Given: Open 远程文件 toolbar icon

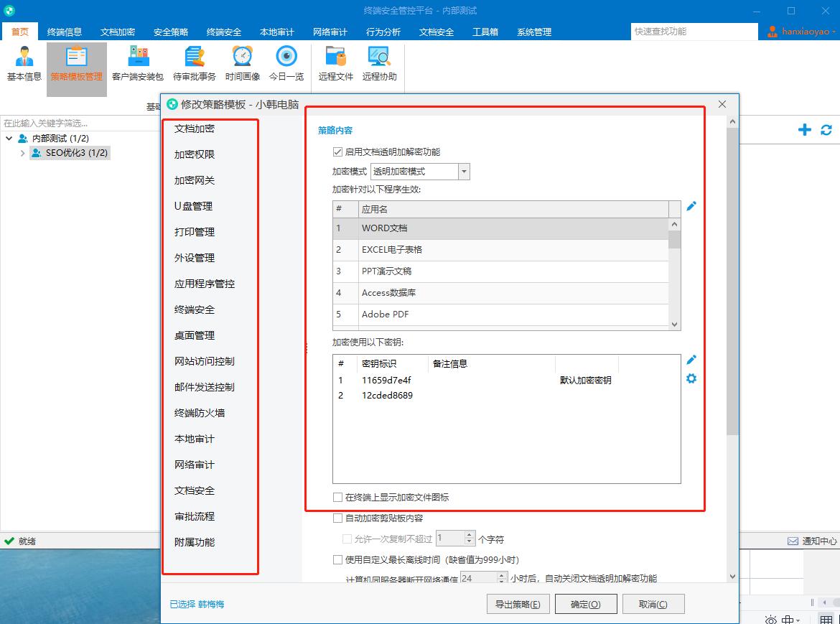Looking at the screenshot, I should (x=335, y=65).
